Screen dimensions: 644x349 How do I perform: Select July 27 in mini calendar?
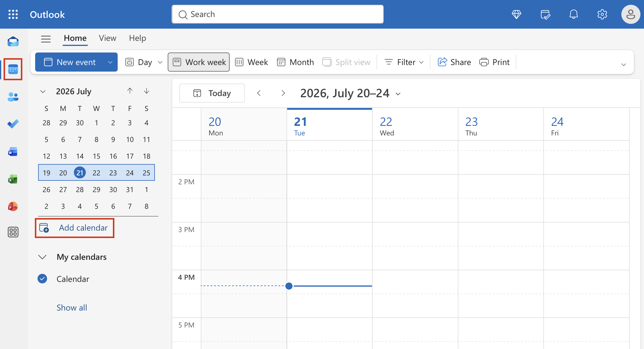(x=63, y=189)
